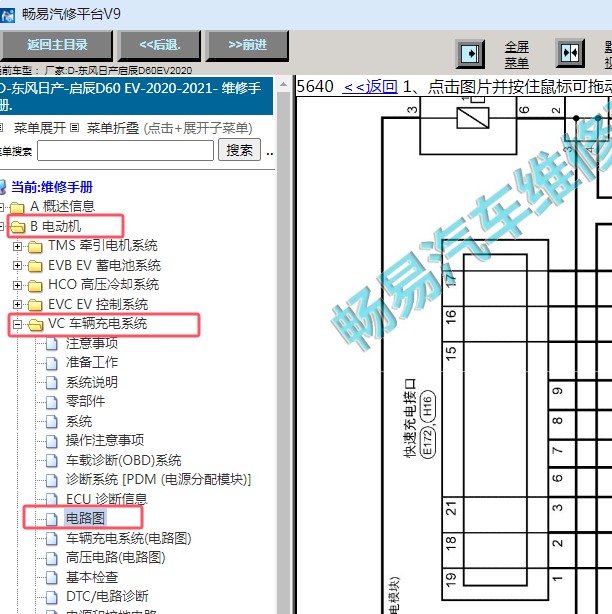Open the ECU 诊断信息 page

pyautogui.click(x=107, y=499)
